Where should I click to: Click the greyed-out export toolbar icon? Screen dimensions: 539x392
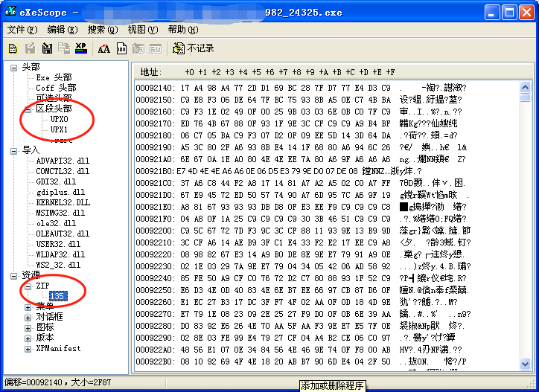click(x=31, y=48)
